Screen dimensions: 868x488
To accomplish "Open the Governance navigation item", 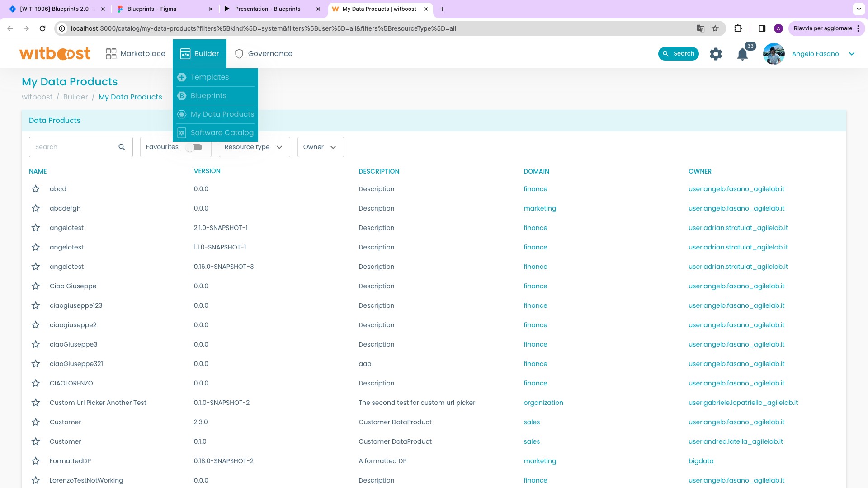I will pos(264,54).
